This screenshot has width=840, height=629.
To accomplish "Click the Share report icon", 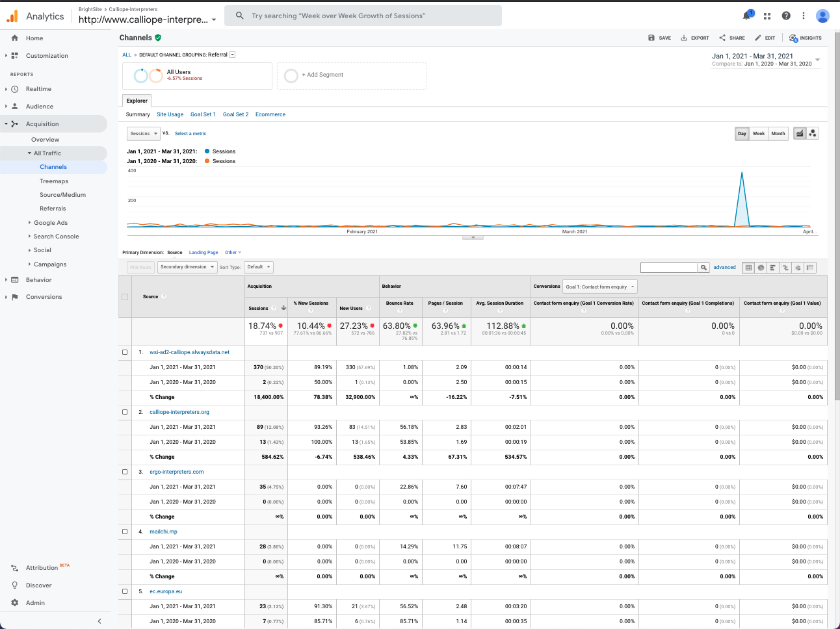I will pos(731,38).
